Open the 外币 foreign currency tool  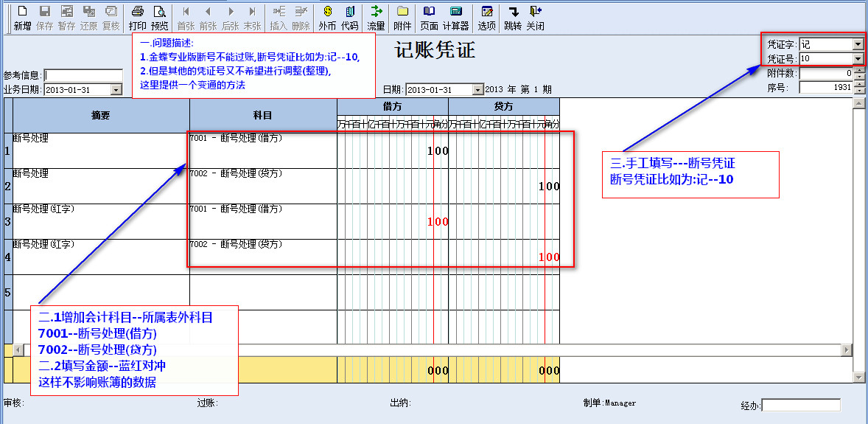pyautogui.click(x=327, y=18)
